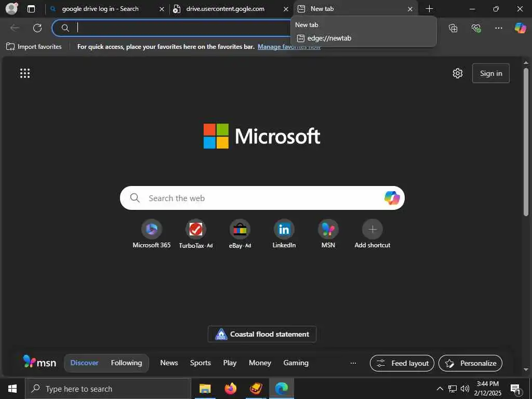Click the browser Back arrow

pos(15,28)
